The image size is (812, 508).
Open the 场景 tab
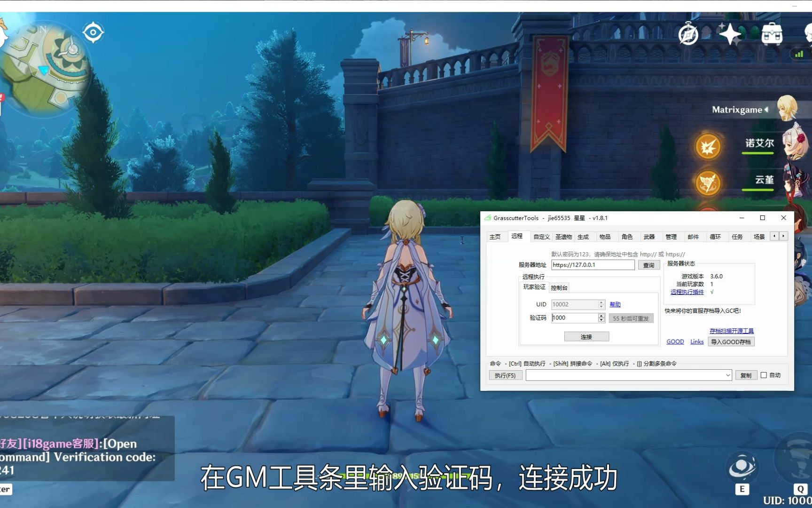click(x=759, y=237)
